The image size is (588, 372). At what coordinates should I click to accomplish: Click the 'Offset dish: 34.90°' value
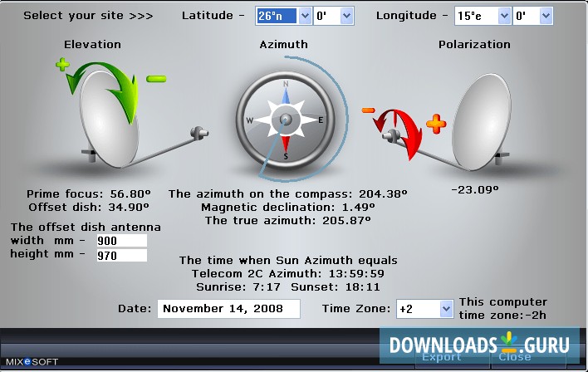click(89, 207)
